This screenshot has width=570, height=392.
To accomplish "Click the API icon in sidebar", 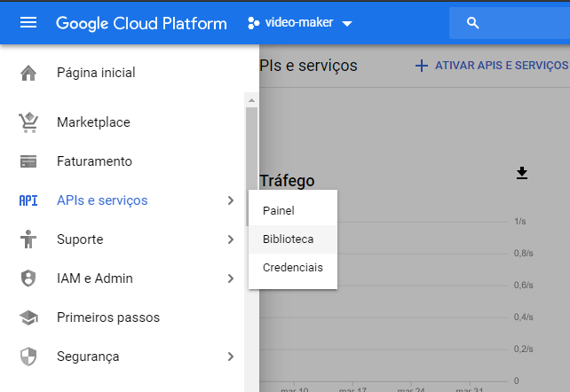I will tap(28, 200).
